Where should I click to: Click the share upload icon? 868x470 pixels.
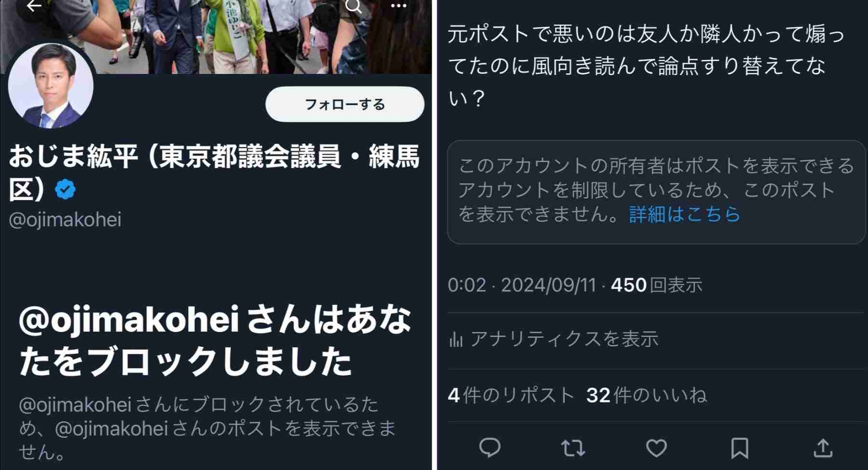[823, 448]
